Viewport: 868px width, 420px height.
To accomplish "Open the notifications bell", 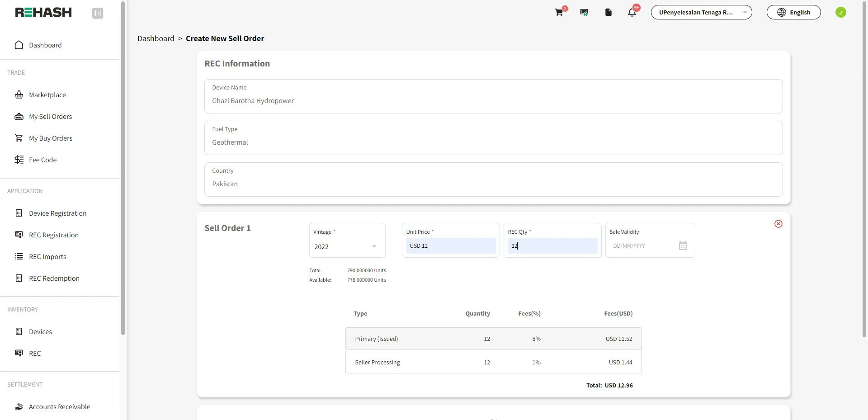I will tap(632, 12).
